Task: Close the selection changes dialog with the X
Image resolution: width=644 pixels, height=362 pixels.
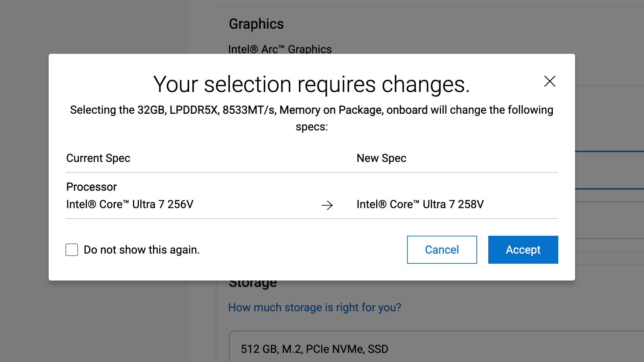Action: tap(549, 81)
